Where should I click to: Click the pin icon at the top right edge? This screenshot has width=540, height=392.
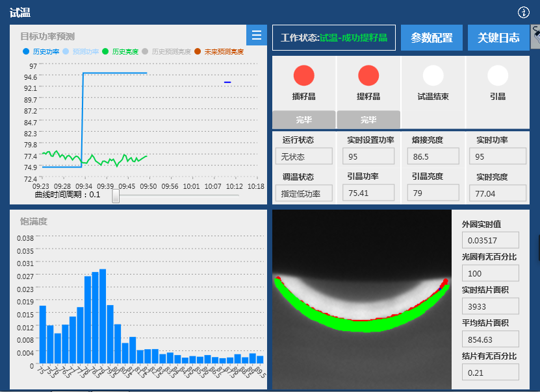[x=535, y=37]
